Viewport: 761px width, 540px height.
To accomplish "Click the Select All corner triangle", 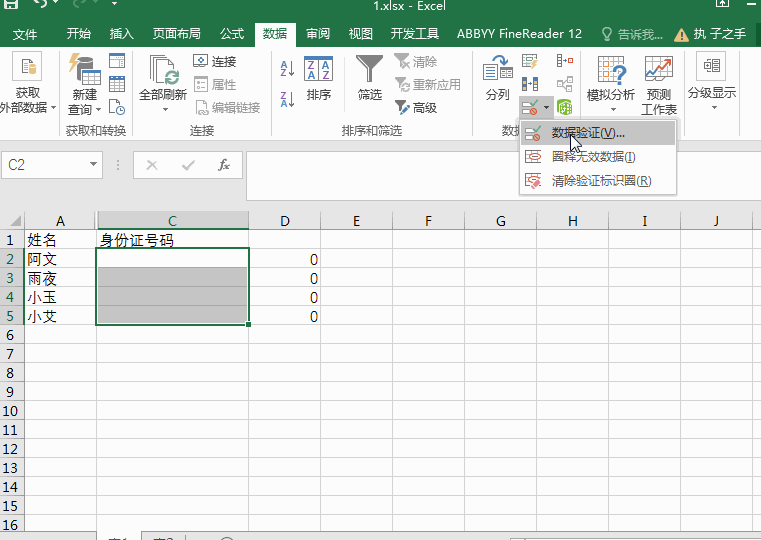I will 15,221.
